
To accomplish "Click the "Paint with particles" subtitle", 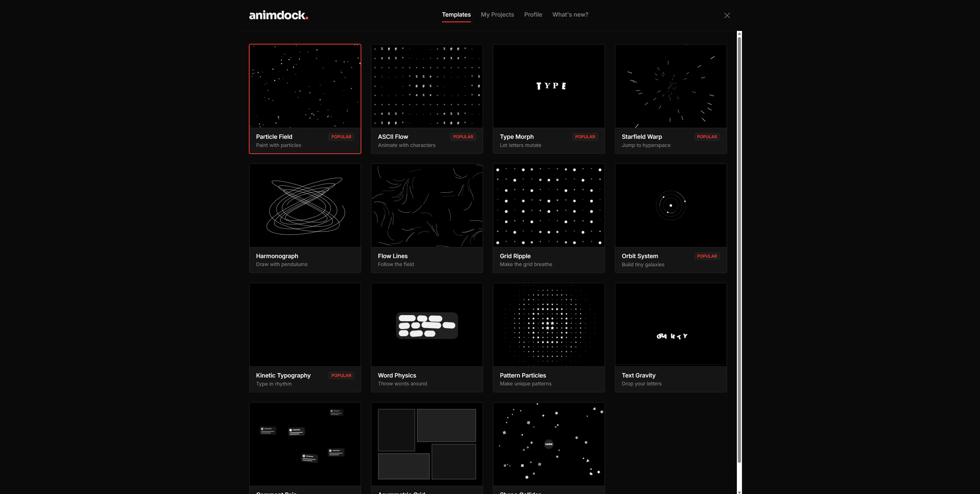I will tap(278, 145).
